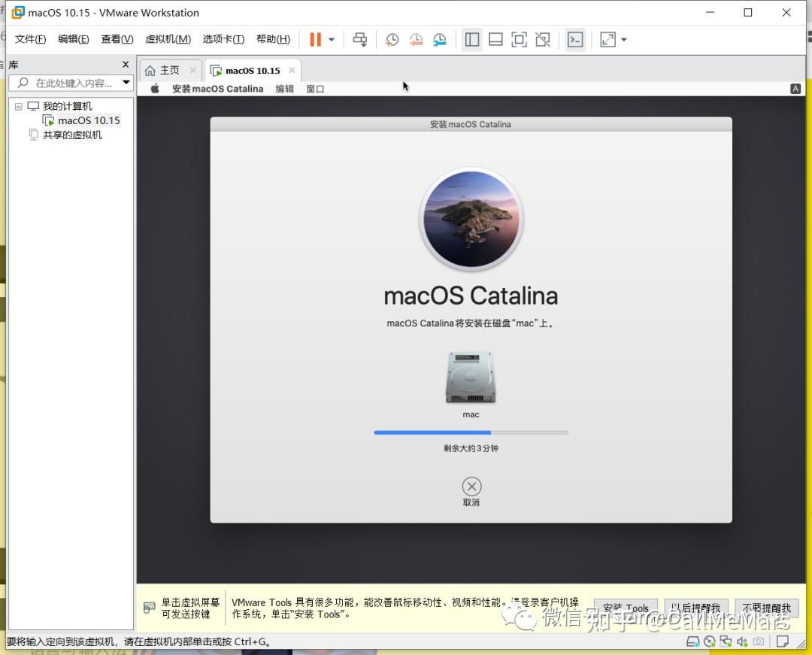This screenshot has width=812, height=655.
Task: Select 我的计算机 in the library
Action: (67, 106)
